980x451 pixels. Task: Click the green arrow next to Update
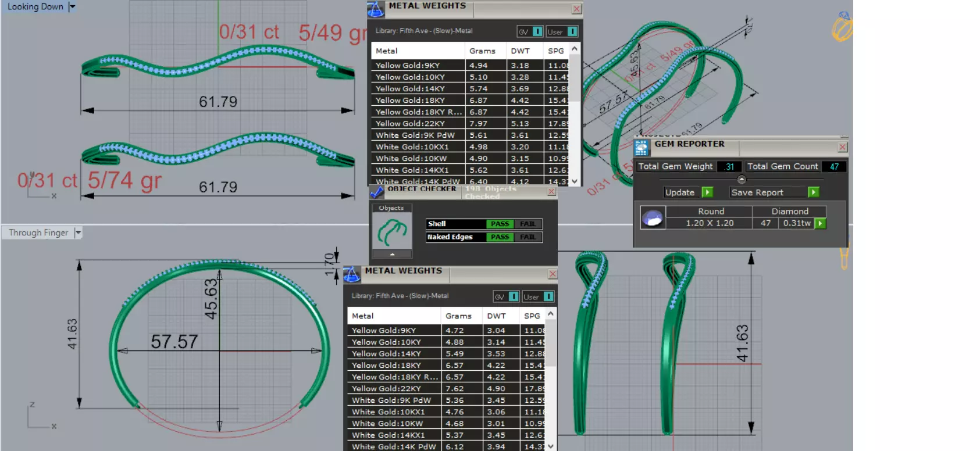pyautogui.click(x=707, y=192)
